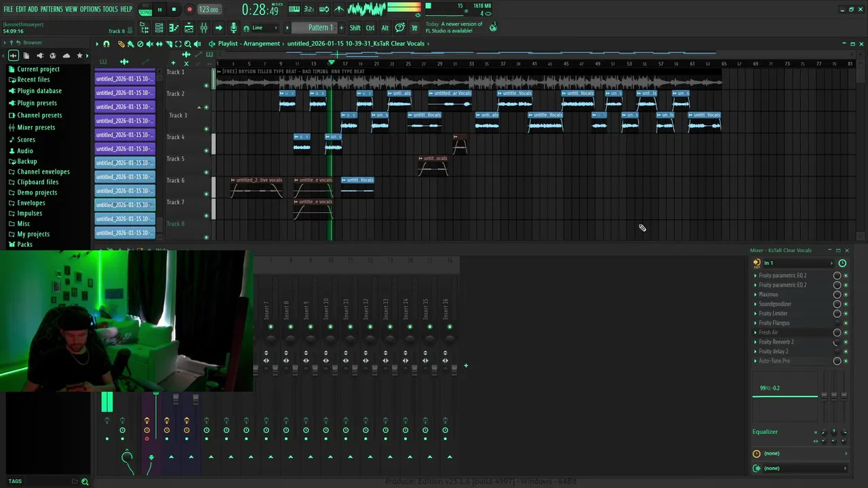
Task: Click the Ctrl key button
Action: click(x=370, y=28)
